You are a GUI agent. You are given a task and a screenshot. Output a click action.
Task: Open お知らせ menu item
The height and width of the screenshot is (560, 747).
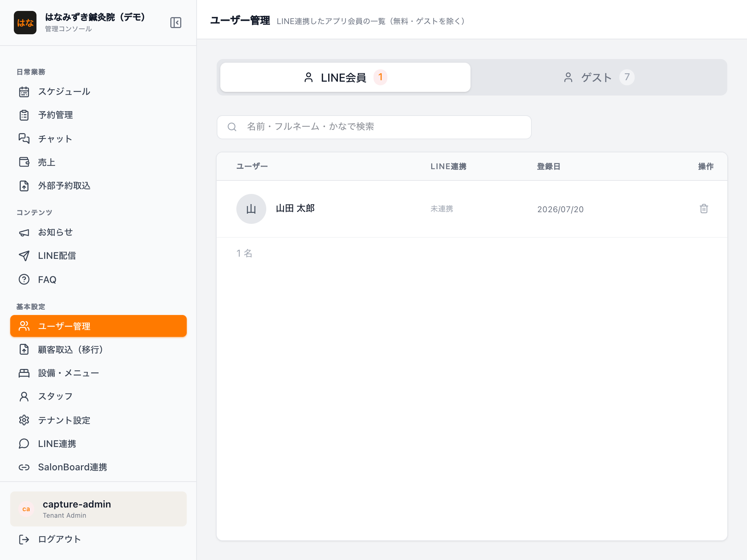[x=98, y=233]
